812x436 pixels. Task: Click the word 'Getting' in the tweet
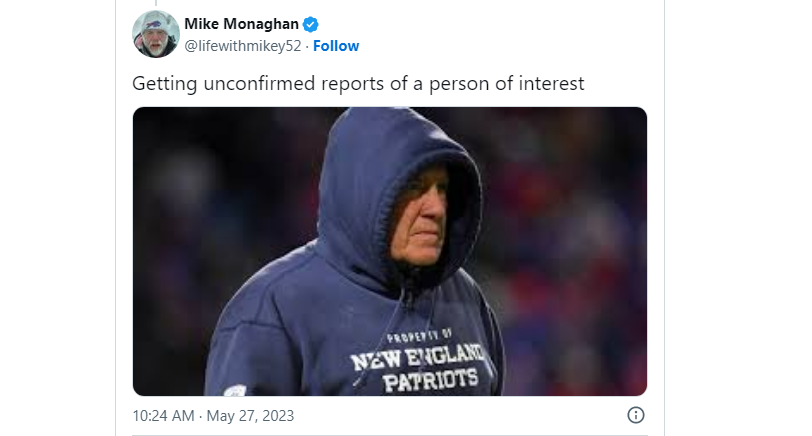coord(165,84)
